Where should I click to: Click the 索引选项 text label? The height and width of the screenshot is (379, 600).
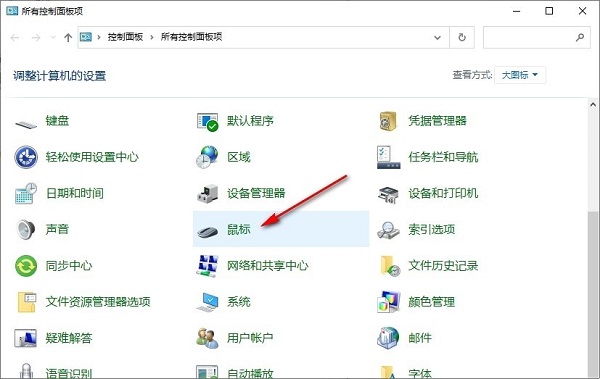(x=432, y=229)
